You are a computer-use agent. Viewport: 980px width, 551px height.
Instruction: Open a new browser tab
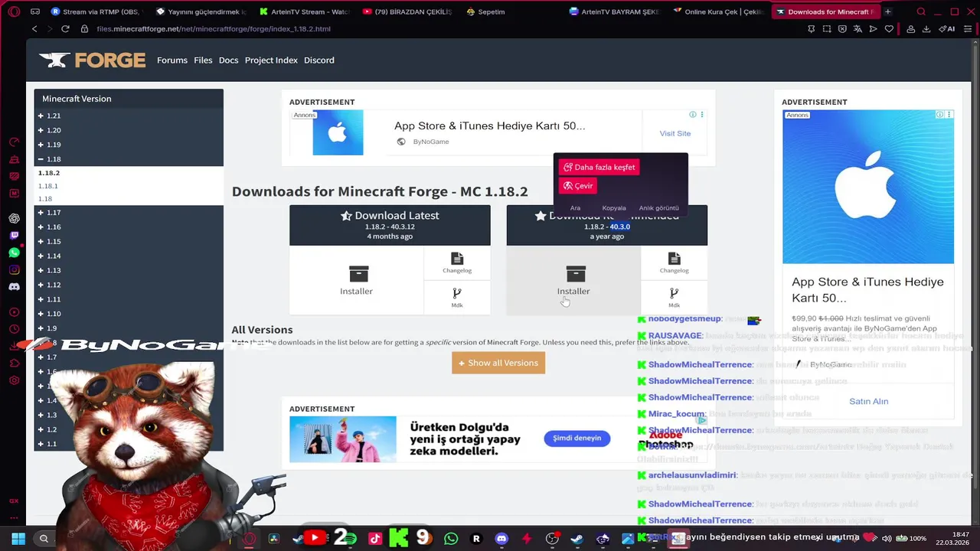(x=888, y=11)
